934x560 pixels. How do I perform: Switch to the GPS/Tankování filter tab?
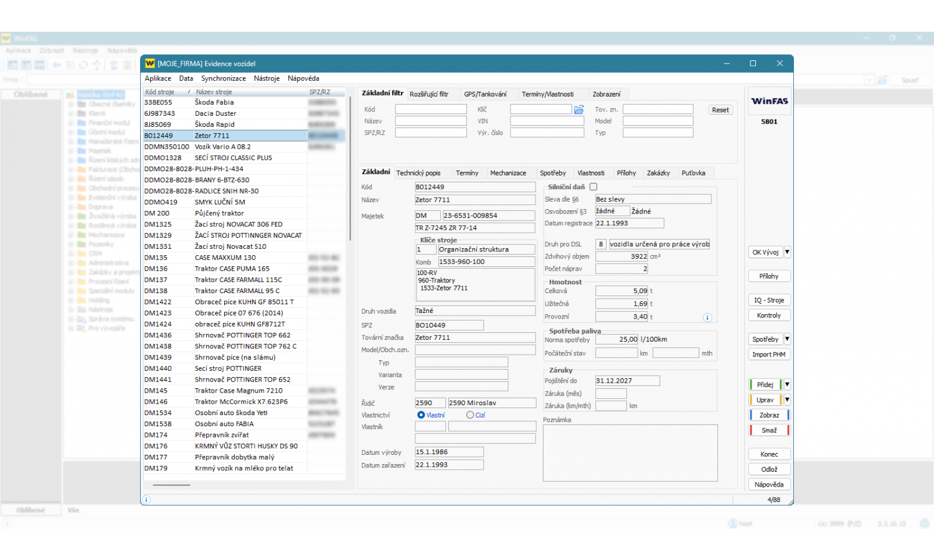(x=485, y=95)
